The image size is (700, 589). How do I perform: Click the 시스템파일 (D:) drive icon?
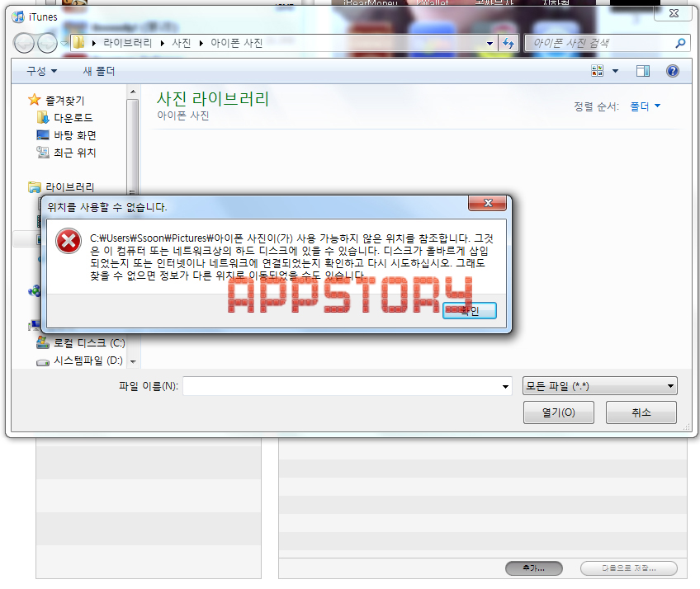[43, 362]
